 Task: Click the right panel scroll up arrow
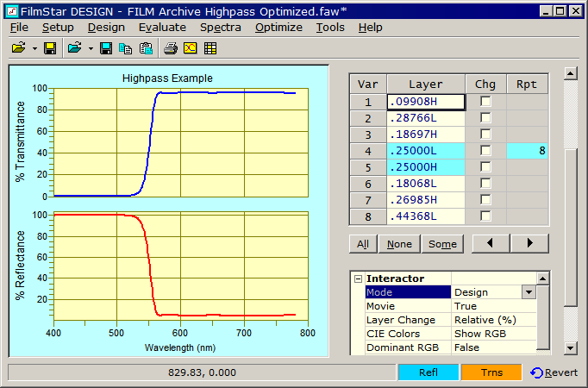571,73
